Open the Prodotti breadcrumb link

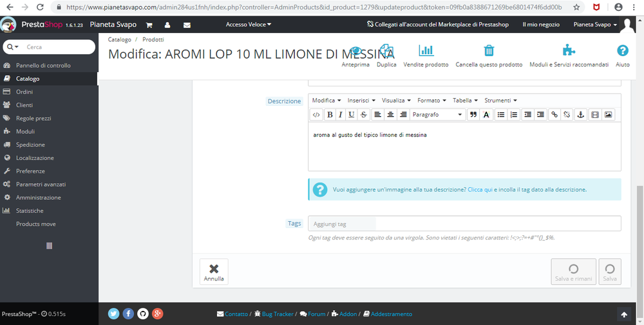click(153, 39)
